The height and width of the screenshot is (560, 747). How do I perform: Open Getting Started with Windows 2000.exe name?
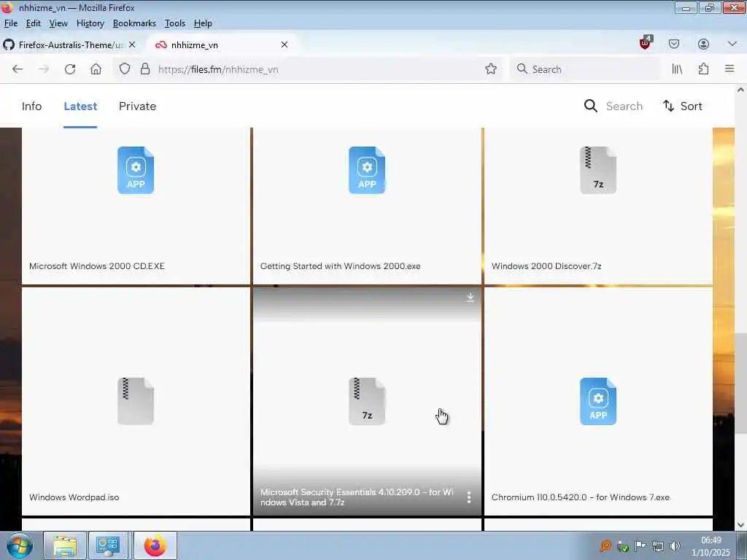click(x=340, y=266)
